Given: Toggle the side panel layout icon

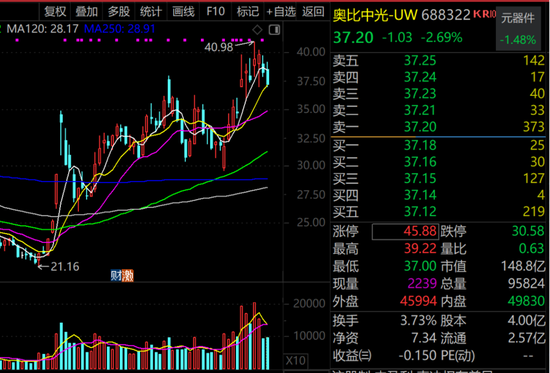Looking at the screenshot, I should [x=274, y=30].
